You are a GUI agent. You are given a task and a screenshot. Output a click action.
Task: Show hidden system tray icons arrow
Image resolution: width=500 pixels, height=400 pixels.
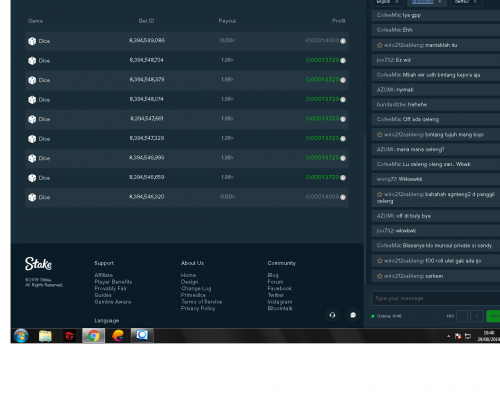coord(448,336)
